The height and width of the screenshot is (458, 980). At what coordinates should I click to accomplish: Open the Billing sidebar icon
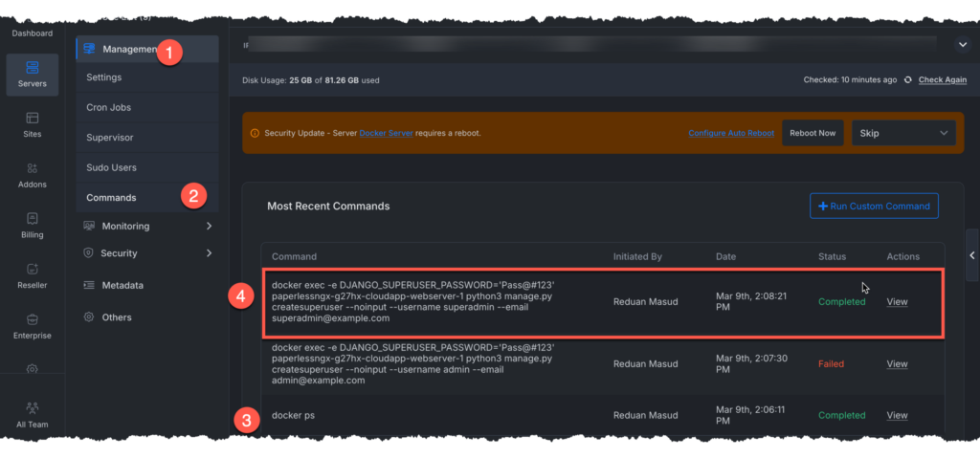(x=32, y=219)
